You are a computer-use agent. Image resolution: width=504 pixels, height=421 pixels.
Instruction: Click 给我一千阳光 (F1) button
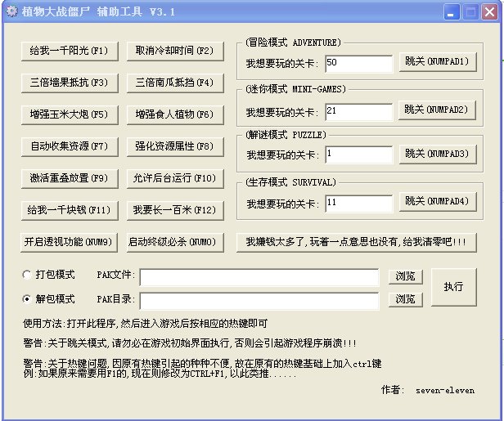point(69,51)
